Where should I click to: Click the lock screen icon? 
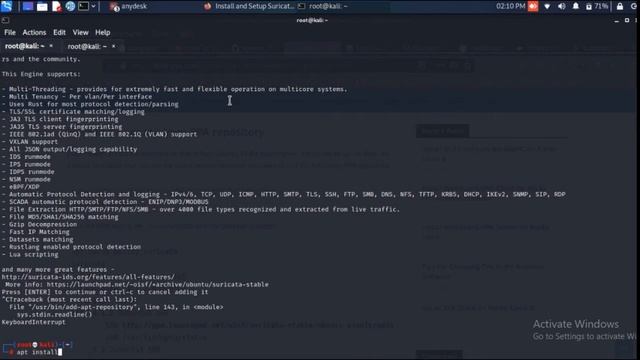(x=620, y=7)
